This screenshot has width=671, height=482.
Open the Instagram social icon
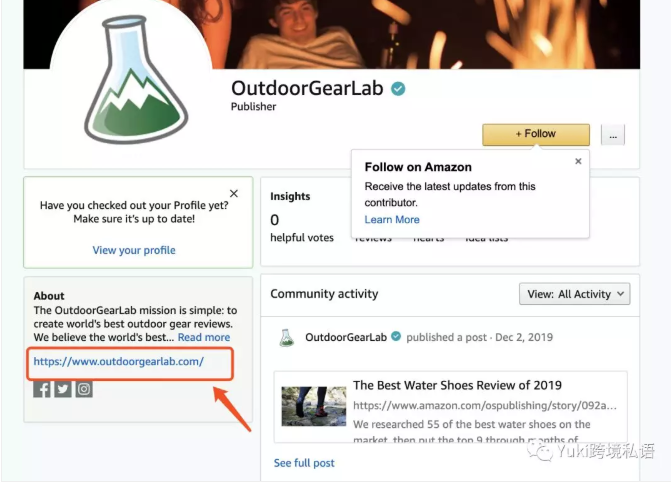click(x=84, y=389)
